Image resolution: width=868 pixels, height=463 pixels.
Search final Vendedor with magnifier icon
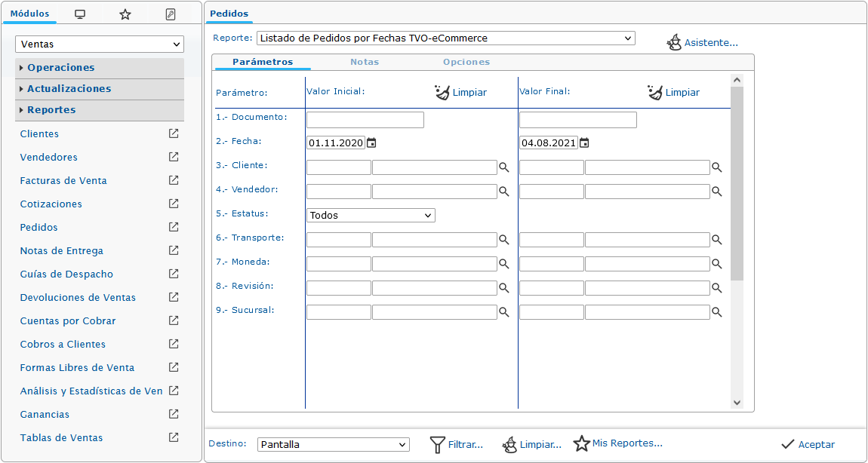tap(716, 192)
